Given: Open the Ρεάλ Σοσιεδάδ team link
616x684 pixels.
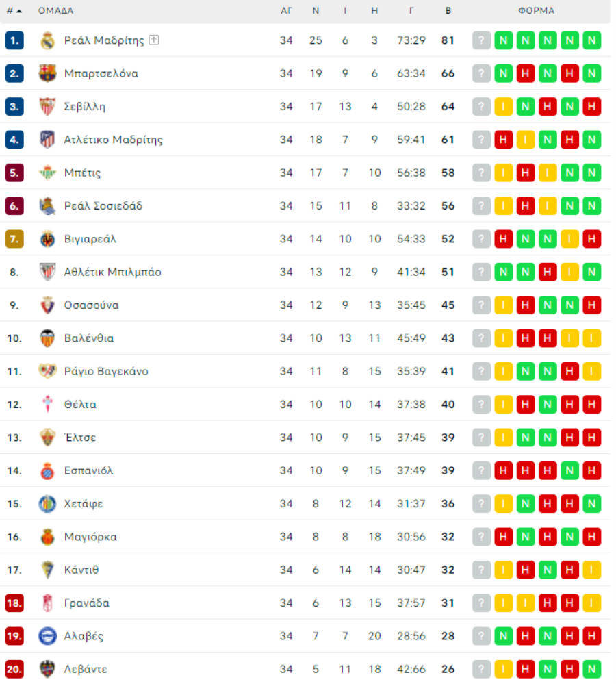Looking at the screenshot, I should pyautogui.click(x=103, y=206).
